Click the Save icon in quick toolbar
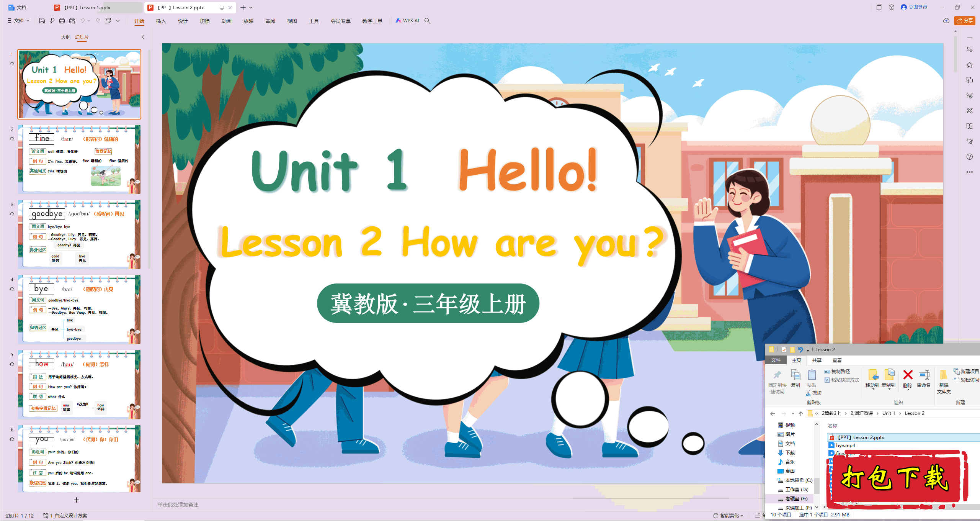The width and height of the screenshot is (980, 521). (42, 21)
